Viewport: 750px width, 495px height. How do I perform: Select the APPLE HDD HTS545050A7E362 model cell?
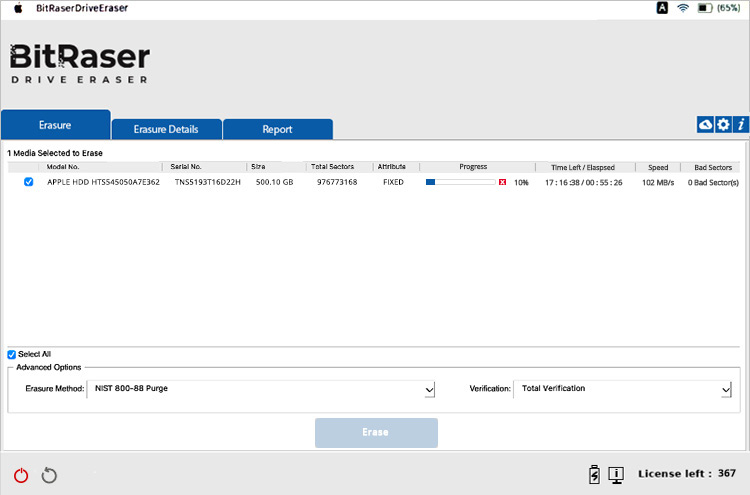coord(103,182)
